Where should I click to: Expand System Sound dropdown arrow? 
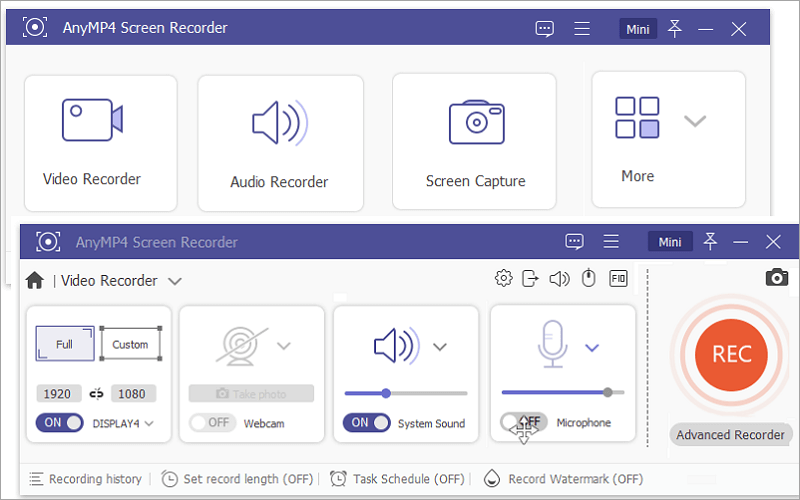[x=440, y=347]
